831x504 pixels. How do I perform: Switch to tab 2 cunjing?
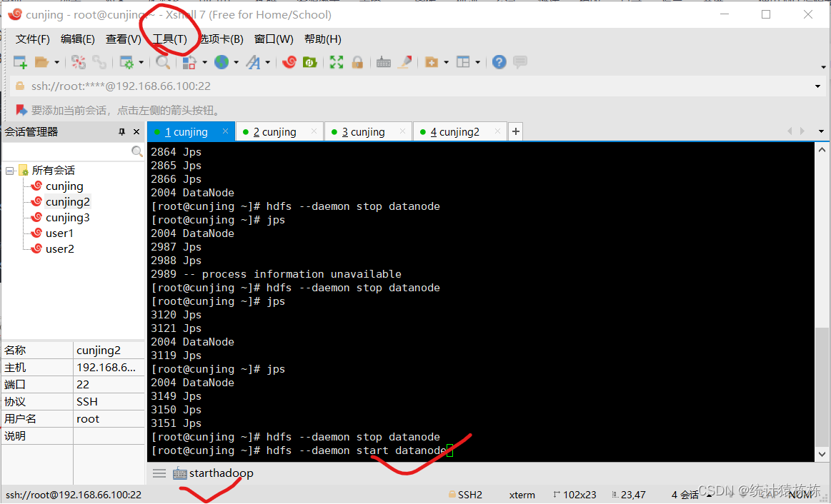(x=274, y=132)
